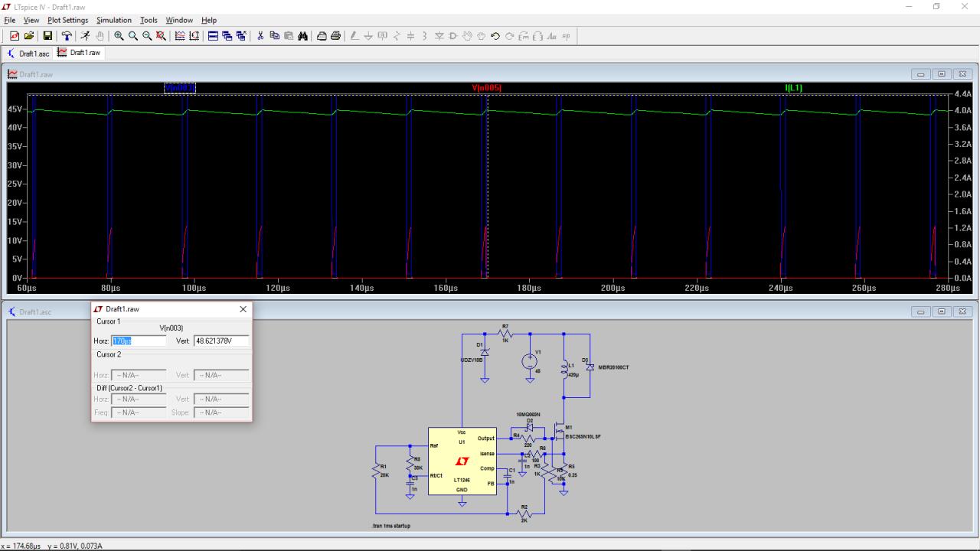Open the Plot Settings menu

point(67,20)
